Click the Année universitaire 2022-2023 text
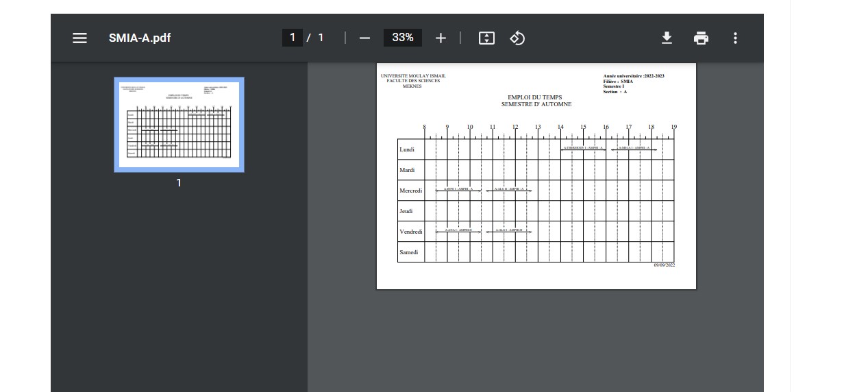Screen dimensions: 868x392 tap(633, 76)
